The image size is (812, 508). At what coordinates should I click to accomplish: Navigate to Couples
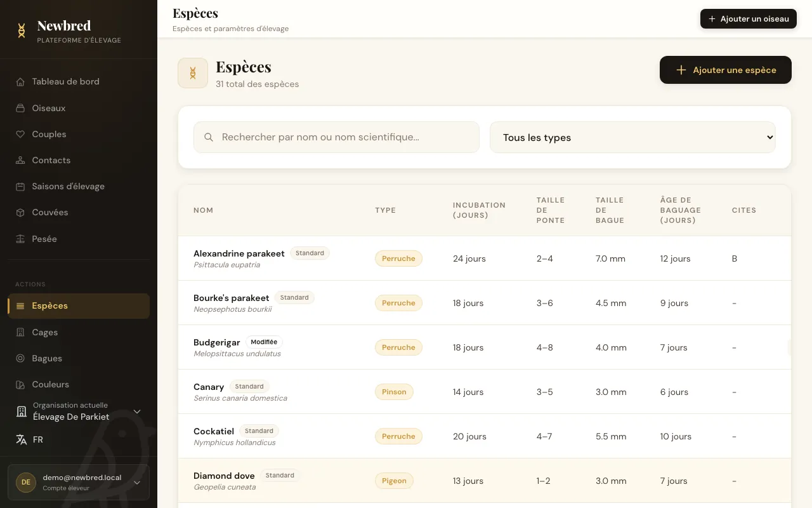tap(79, 134)
